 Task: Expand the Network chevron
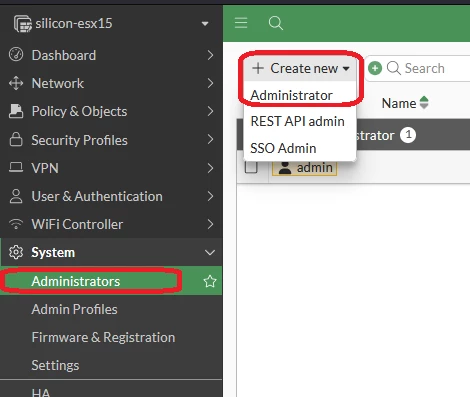point(210,83)
